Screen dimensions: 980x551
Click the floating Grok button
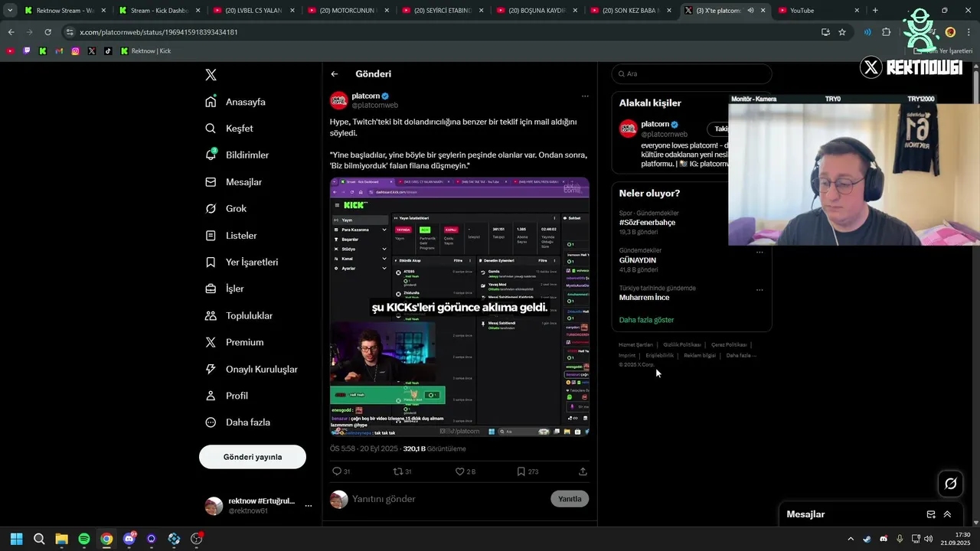(951, 484)
